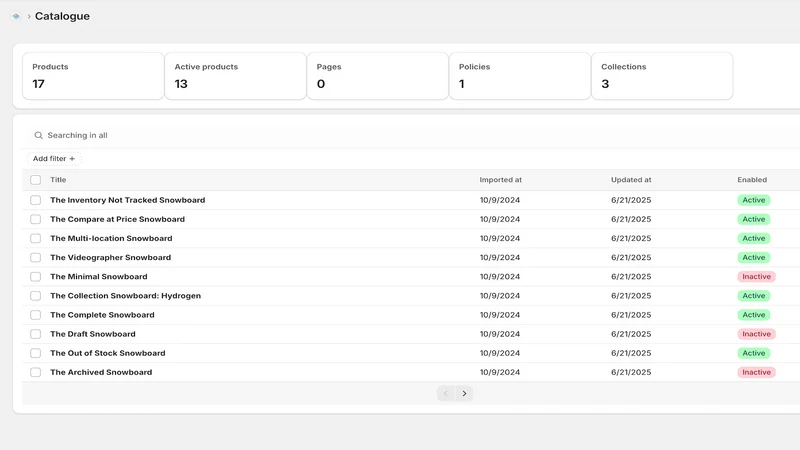Open The Archived Snowboard title
The width and height of the screenshot is (800, 450).
pyautogui.click(x=101, y=372)
